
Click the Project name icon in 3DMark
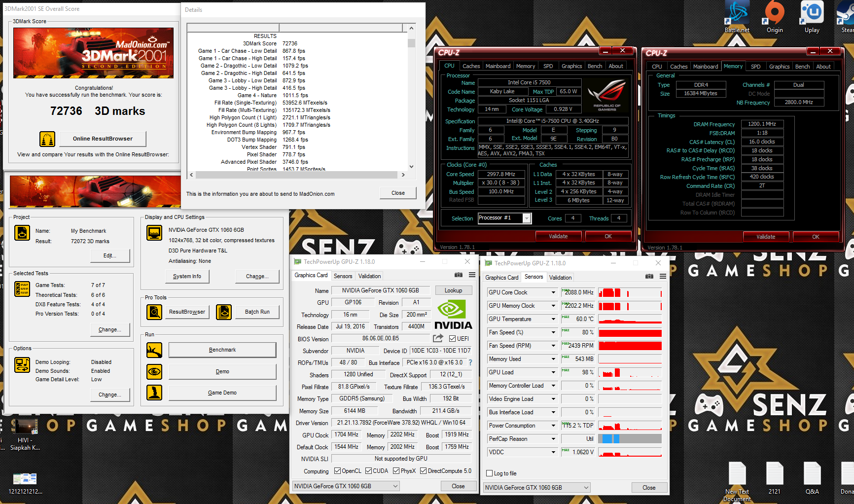point(22,232)
